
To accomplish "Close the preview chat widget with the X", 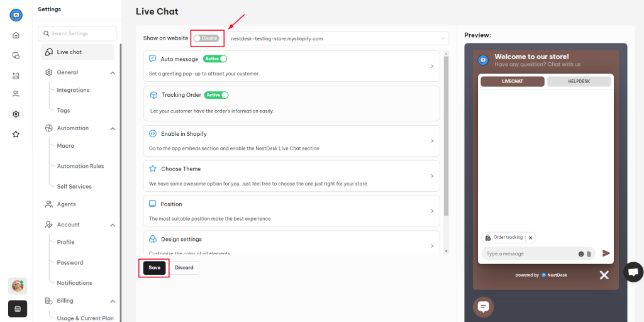I will (x=604, y=275).
